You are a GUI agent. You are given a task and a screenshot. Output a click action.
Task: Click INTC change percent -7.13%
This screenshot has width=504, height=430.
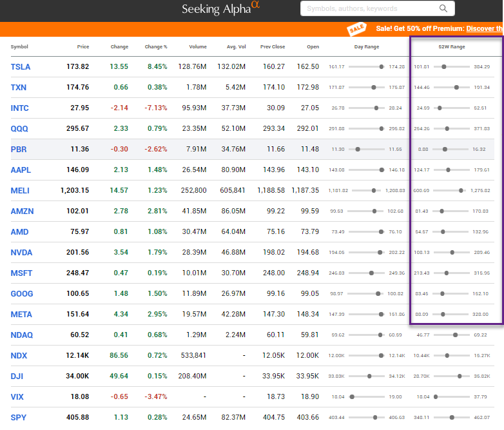click(x=156, y=108)
